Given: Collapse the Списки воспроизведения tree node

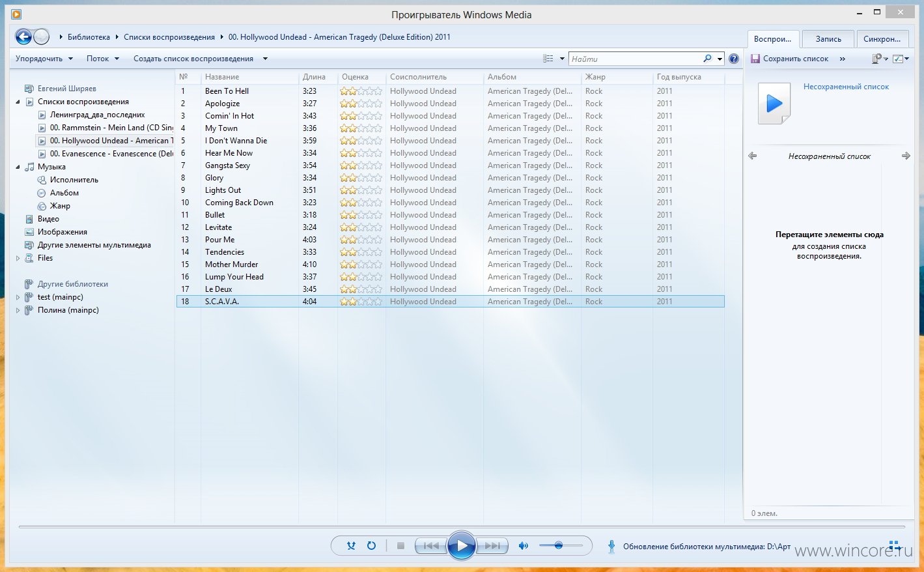Looking at the screenshot, I should point(18,102).
